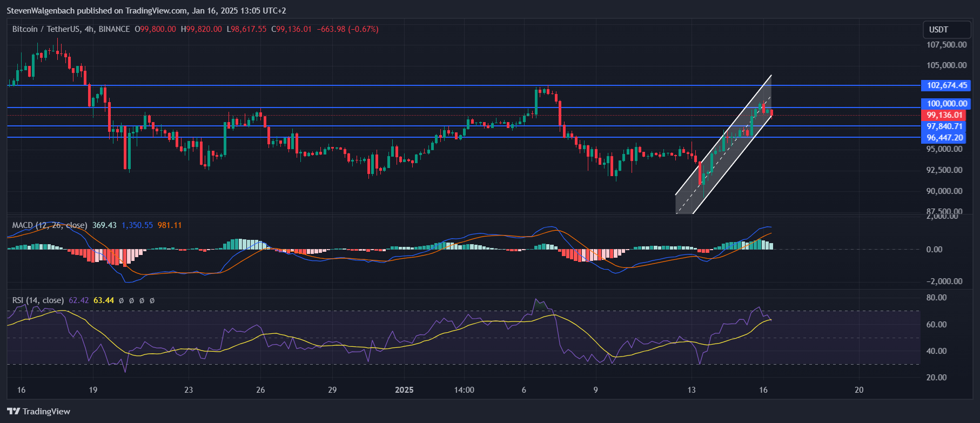Click the date 6 on time axis
Image resolution: width=980 pixels, height=423 pixels.
[x=523, y=390]
